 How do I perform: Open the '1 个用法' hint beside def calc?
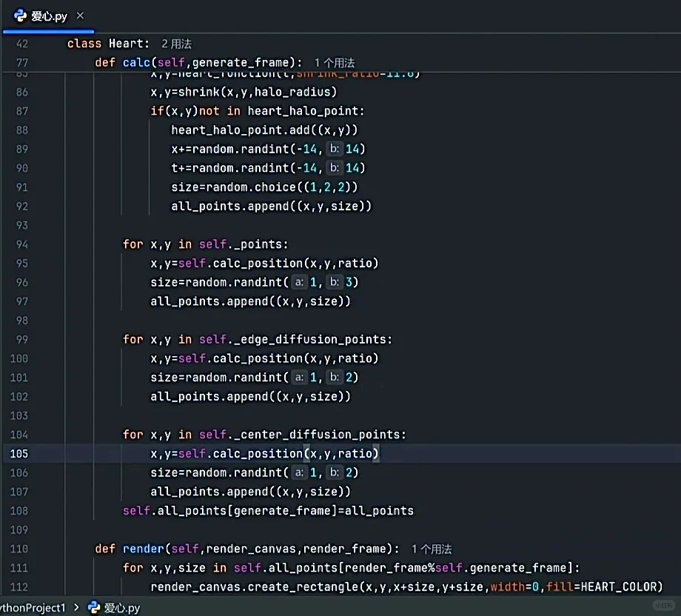[x=335, y=63]
